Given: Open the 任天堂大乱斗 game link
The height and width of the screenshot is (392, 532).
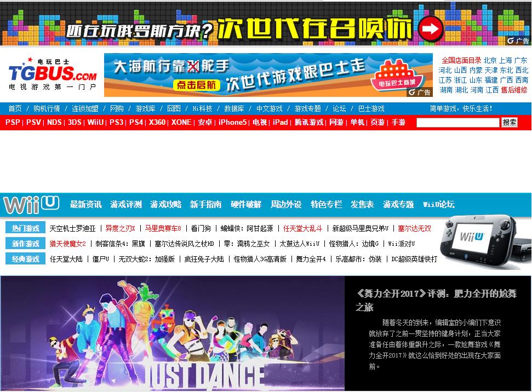Looking at the screenshot, I should click(x=302, y=228).
